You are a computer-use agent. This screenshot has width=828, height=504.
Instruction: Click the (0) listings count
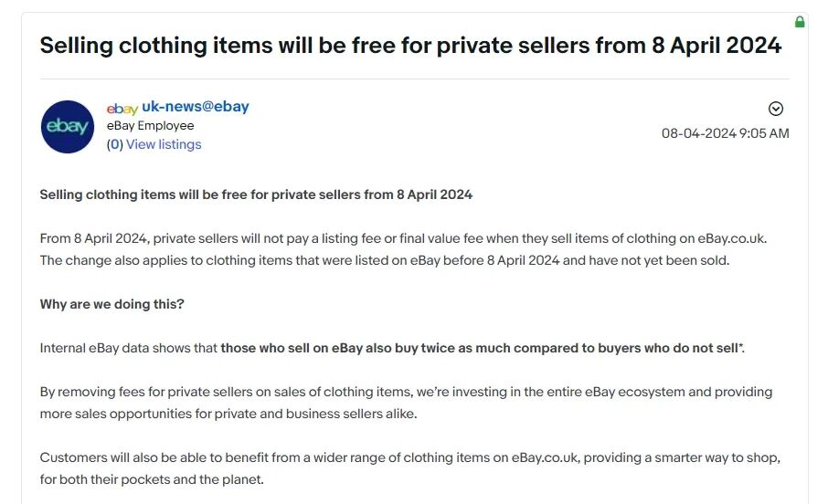[x=114, y=144]
